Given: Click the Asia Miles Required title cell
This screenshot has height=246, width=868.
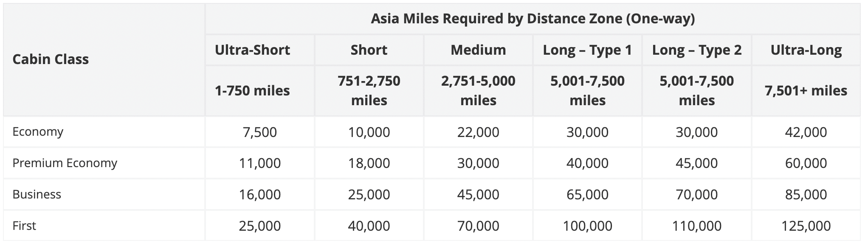Looking at the screenshot, I should [533, 19].
